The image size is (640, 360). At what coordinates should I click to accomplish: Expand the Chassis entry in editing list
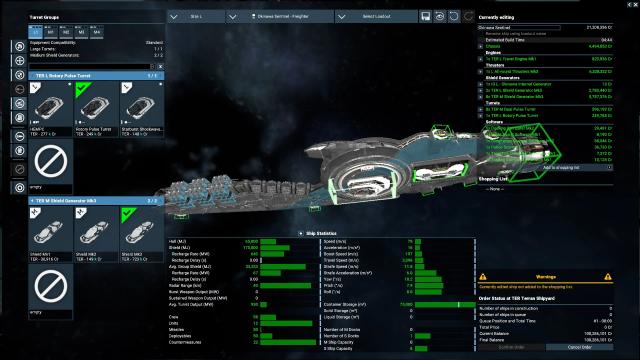[481, 47]
